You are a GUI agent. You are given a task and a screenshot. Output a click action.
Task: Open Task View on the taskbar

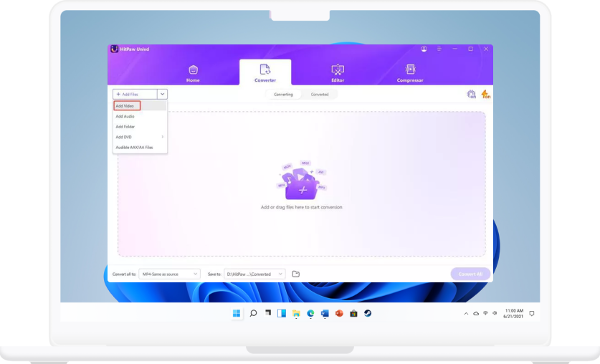[x=268, y=313]
